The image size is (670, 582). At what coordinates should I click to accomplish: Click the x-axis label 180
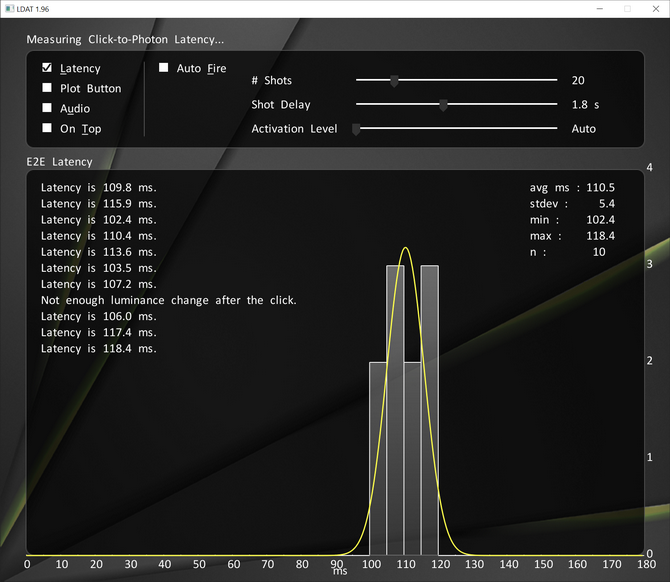click(x=646, y=564)
